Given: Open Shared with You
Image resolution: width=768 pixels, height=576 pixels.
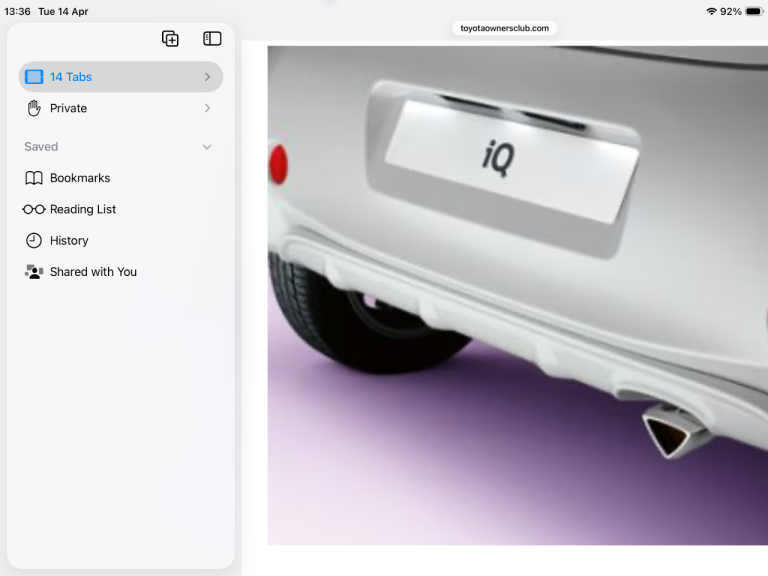Looking at the screenshot, I should [120, 272].
